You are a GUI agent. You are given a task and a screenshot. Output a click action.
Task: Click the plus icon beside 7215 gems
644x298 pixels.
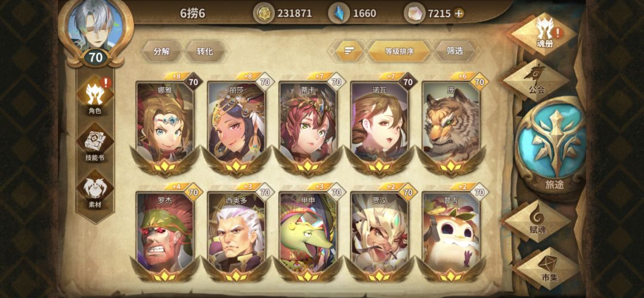tap(459, 14)
